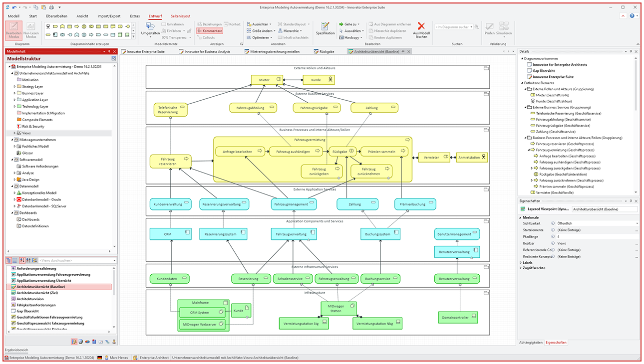This screenshot has width=644, height=364.
Task: Adjust the 00% Transparenz control
Action: (175, 38)
